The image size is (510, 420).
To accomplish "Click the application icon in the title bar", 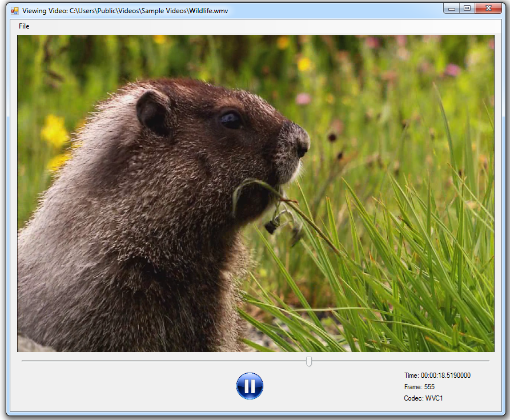I will [x=15, y=11].
